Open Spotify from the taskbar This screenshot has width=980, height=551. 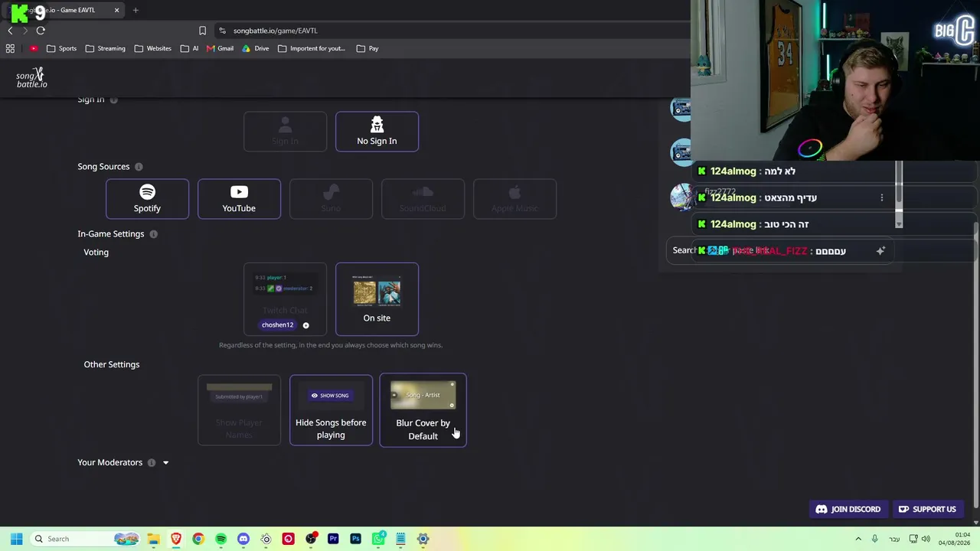click(220, 539)
